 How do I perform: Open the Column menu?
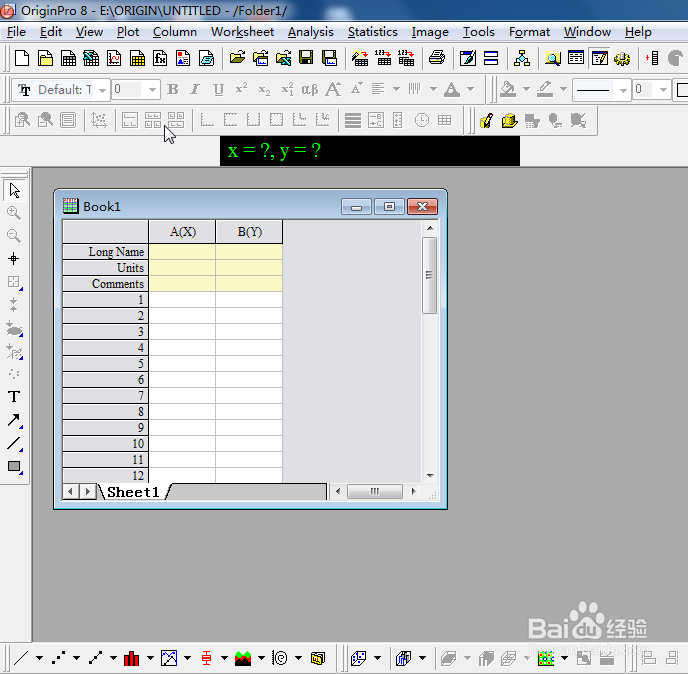[175, 32]
